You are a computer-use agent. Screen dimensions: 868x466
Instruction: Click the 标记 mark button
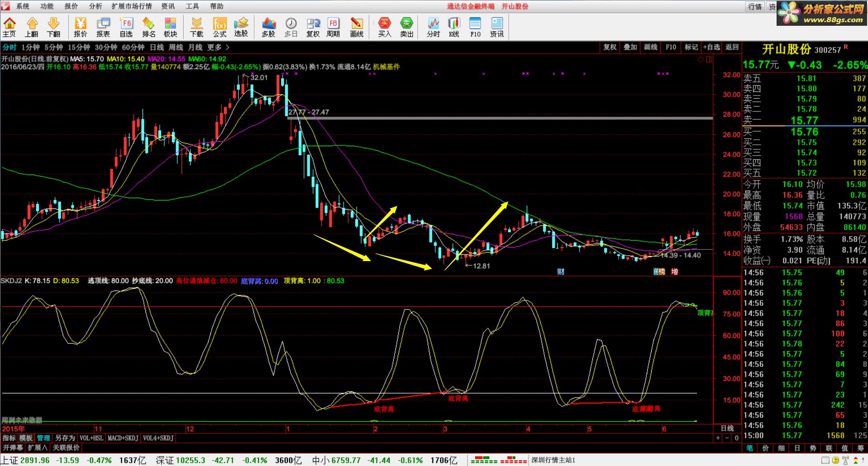691,47
